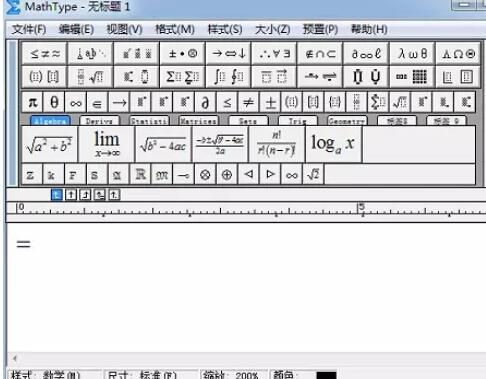486x379 pixels.
Task: Insert the sqrt(a²+b²) expression
Action: coord(49,144)
